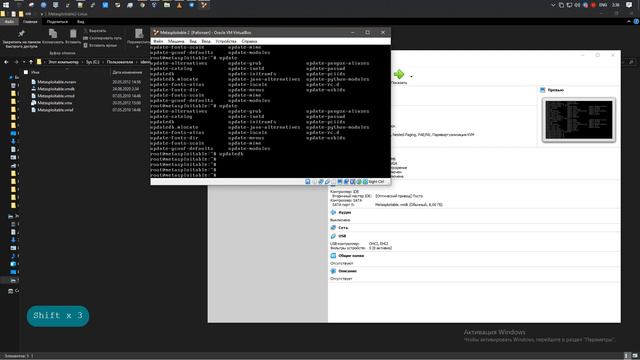Image resolution: width=640 pixels, height=360 pixels.
Task: Open the taskbar volume speaker icon
Action: tap(577, 5)
